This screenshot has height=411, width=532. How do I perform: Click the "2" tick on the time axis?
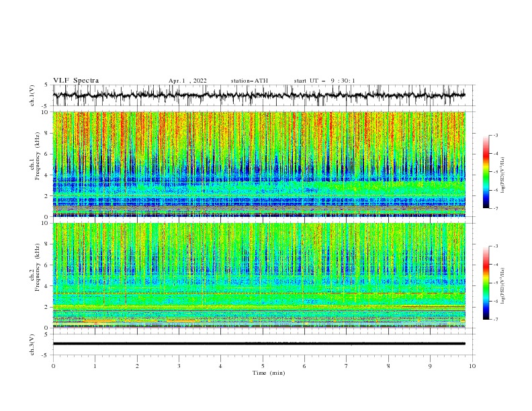point(137,366)
